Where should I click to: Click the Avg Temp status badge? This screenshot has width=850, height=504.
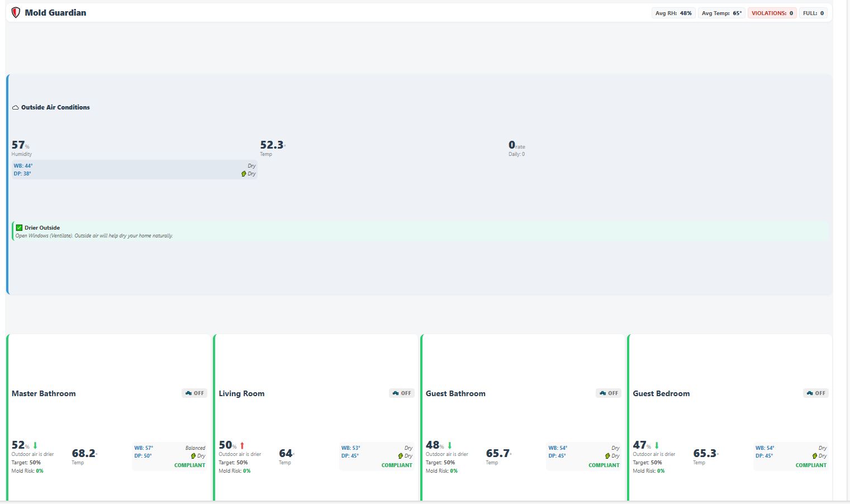[721, 13]
